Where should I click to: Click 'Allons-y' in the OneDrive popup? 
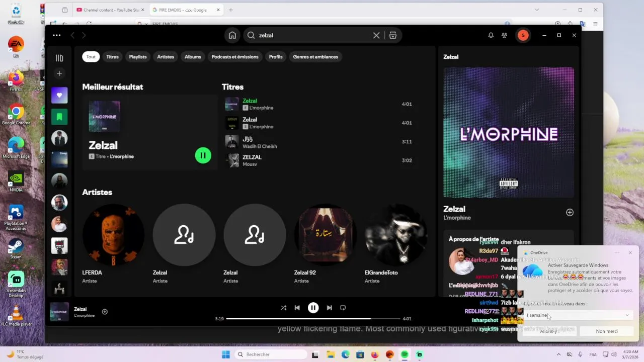(x=549, y=331)
